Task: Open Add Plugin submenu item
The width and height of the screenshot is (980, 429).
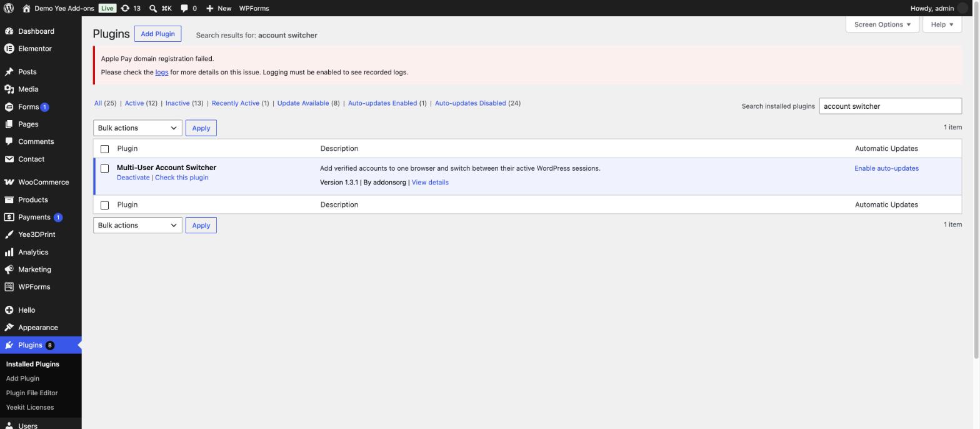Action: coord(22,378)
